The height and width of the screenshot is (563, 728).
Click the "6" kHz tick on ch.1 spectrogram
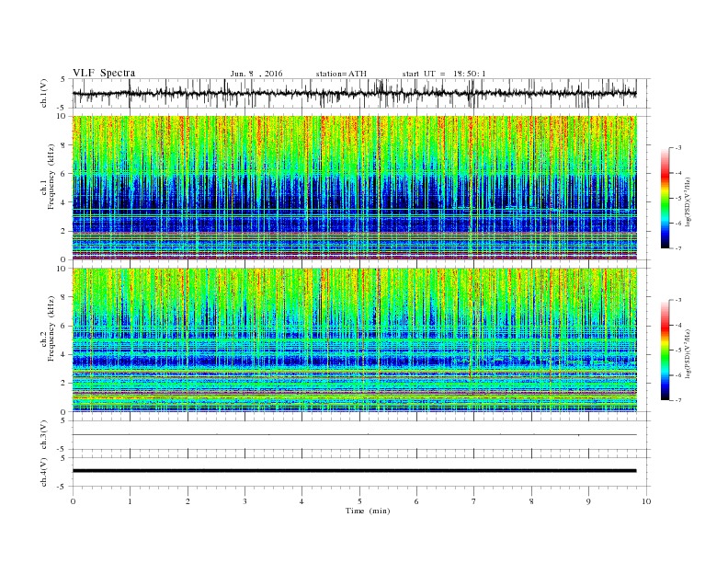[x=64, y=174]
